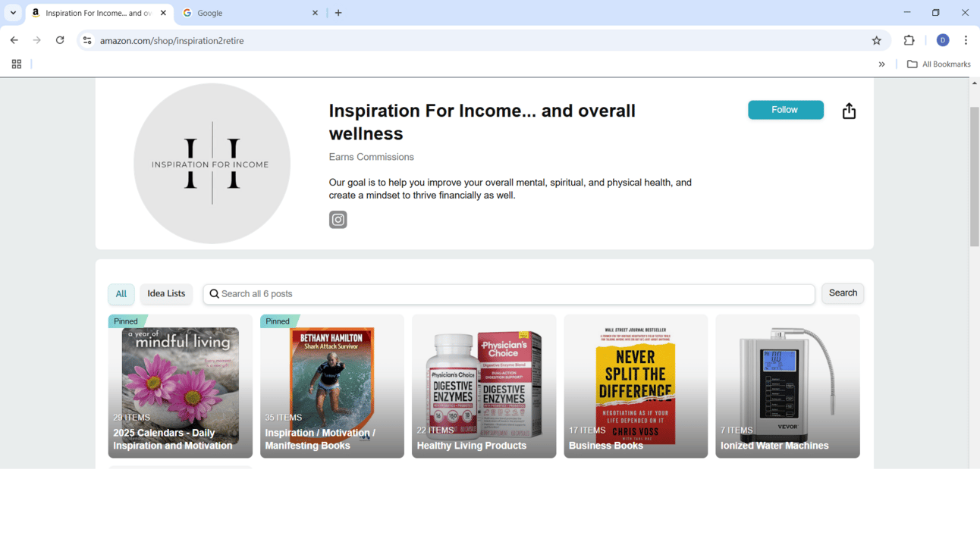
Task: Open Inspiration / Motivation / Manifesting Books list
Action: (x=332, y=387)
